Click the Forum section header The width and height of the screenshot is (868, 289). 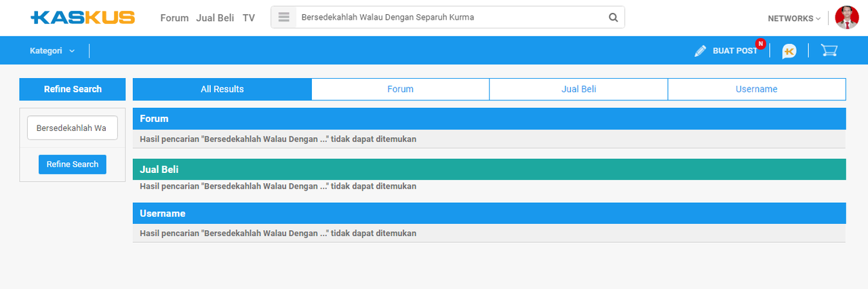click(490, 119)
